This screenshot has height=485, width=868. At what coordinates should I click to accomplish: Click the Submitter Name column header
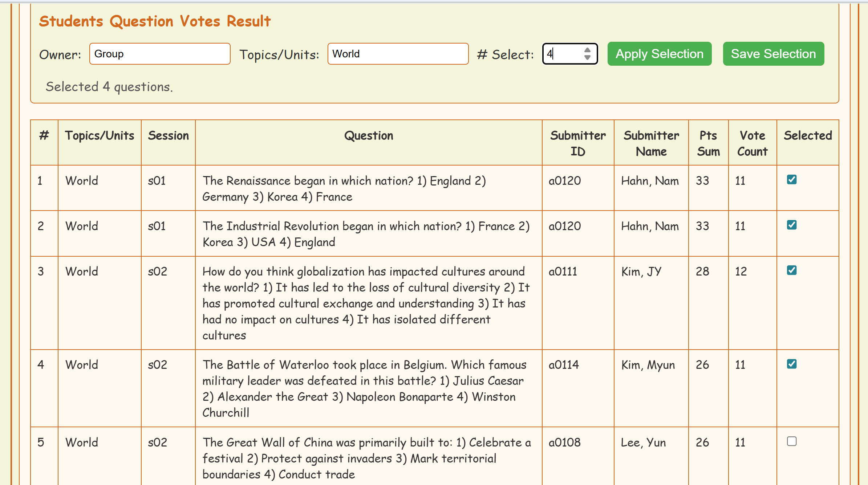651,143
